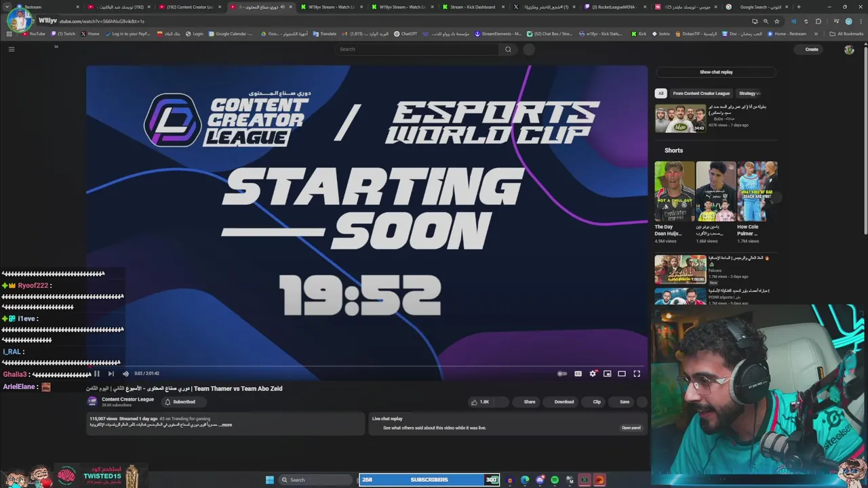Skip to the next video
This screenshot has width=868, height=488.
point(111,373)
